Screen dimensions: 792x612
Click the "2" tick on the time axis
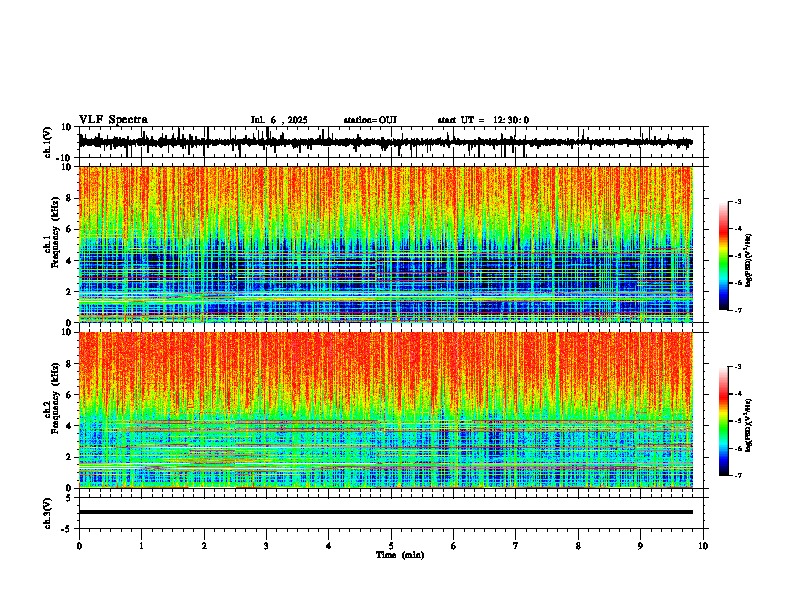204,546
